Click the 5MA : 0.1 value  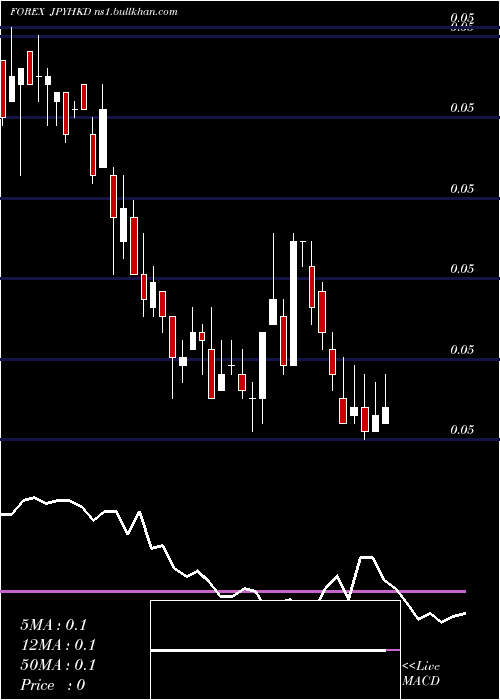tap(54, 625)
